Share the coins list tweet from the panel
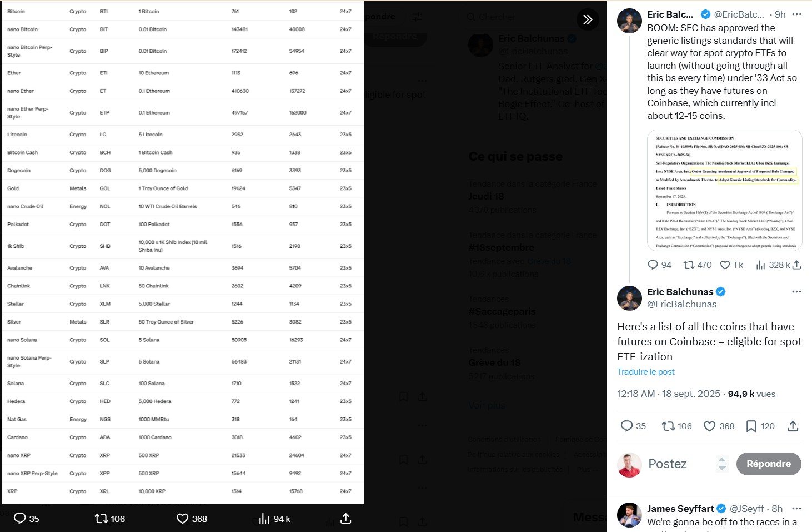The image size is (812, 532). click(x=793, y=426)
